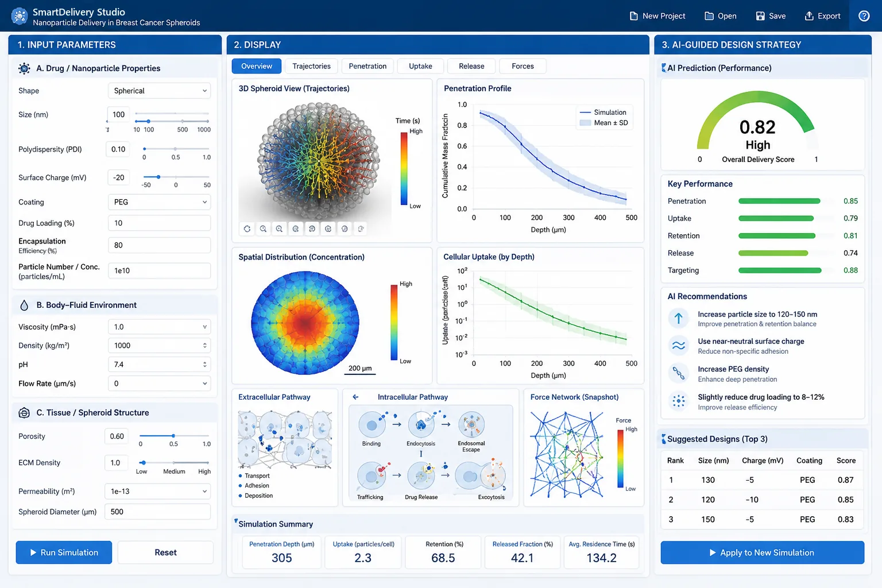Screen dimensions: 882x588
Task: Click the SmartDelivery Studio logo icon
Action: [19, 16]
